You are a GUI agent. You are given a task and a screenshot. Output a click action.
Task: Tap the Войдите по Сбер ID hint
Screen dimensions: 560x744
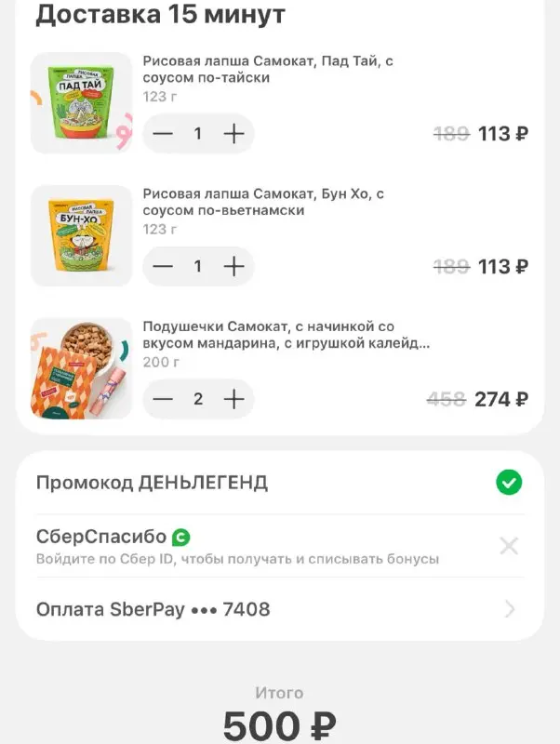tap(237, 559)
